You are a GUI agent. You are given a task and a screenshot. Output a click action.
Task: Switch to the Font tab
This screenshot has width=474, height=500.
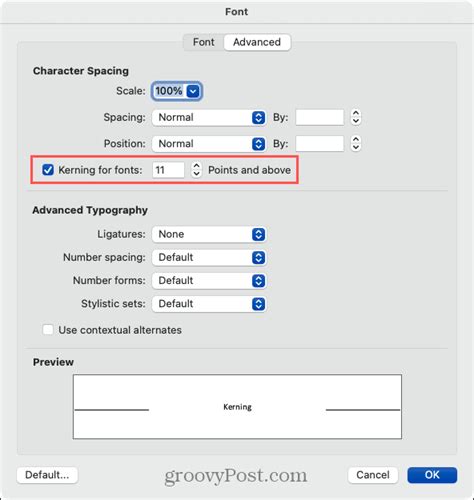(x=204, y=42)
